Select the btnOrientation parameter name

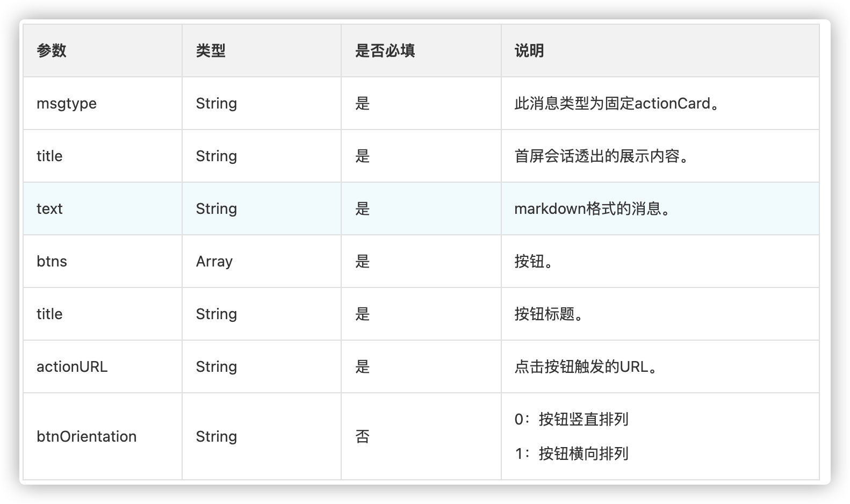pos(87,436)
